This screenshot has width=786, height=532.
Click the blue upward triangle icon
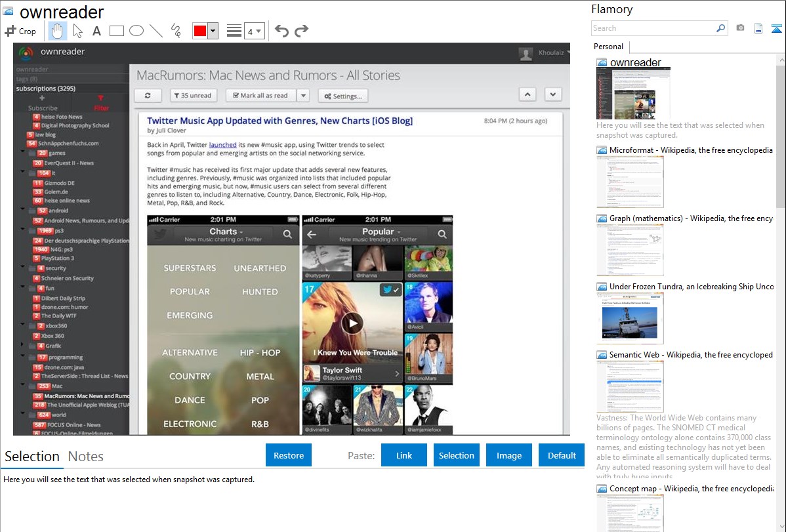776,28
